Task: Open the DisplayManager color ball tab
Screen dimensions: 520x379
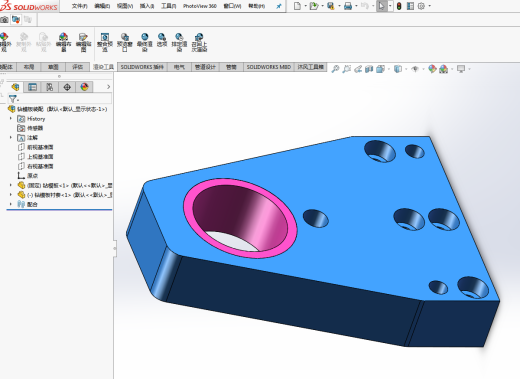Action: 84,87
